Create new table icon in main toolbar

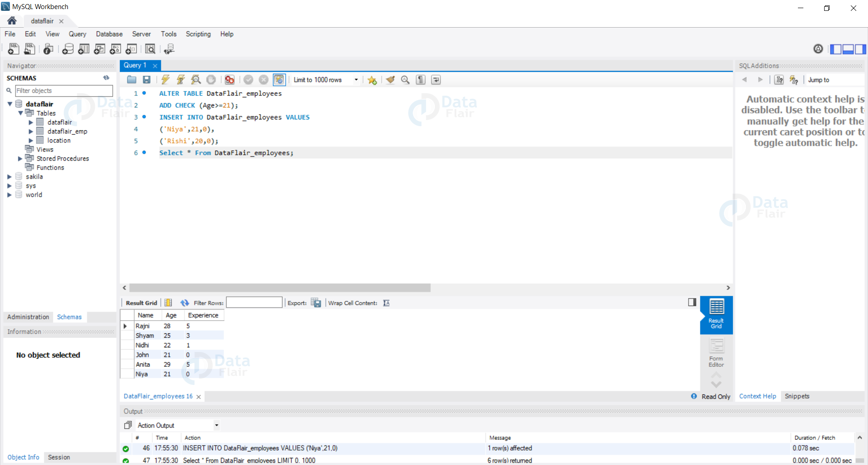(84, 49)
